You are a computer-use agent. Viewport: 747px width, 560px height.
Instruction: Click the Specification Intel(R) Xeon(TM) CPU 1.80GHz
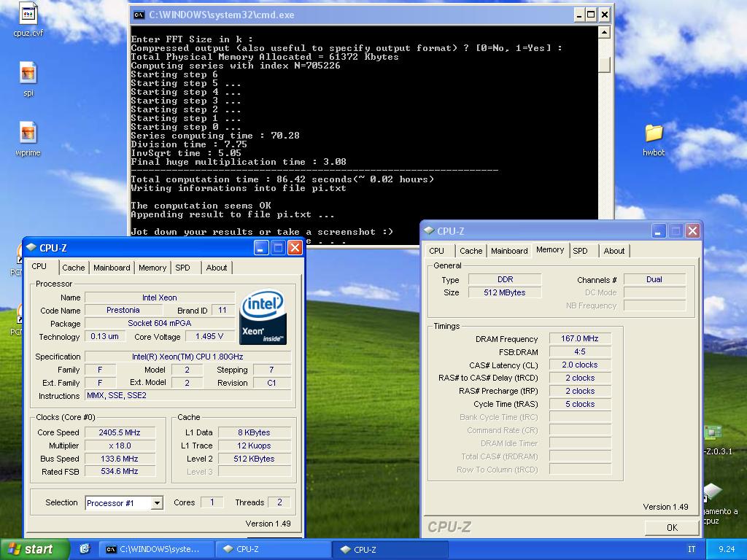187,357
